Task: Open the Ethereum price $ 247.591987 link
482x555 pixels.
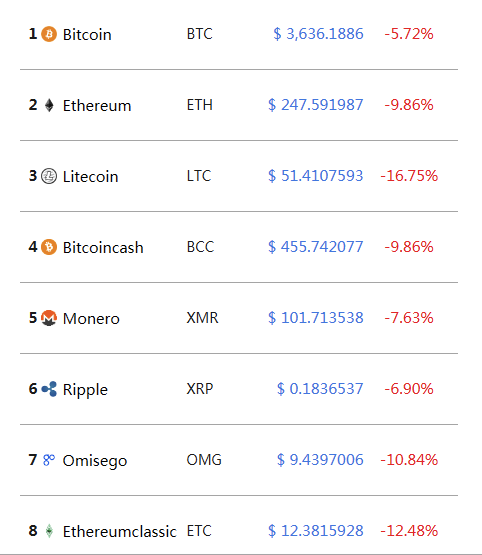Action: 316,105
